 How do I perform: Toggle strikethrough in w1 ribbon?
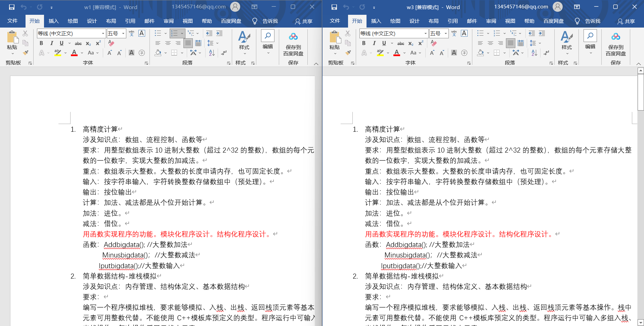[78, 43]
